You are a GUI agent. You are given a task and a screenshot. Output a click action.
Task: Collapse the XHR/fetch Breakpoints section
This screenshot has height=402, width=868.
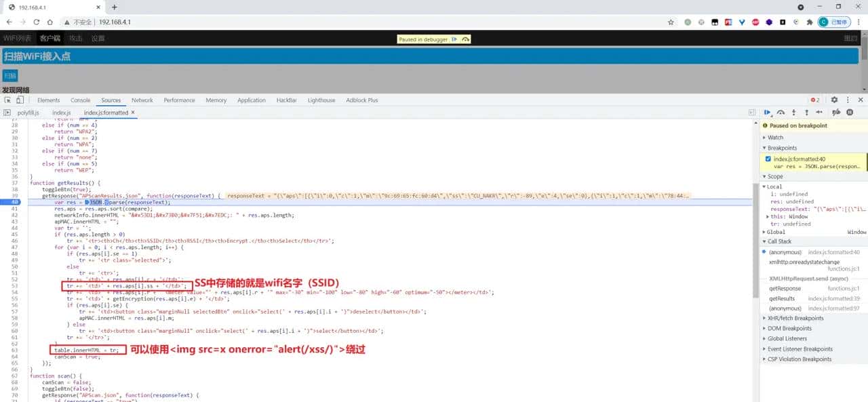pyautogui.click(x=764, y=318)
